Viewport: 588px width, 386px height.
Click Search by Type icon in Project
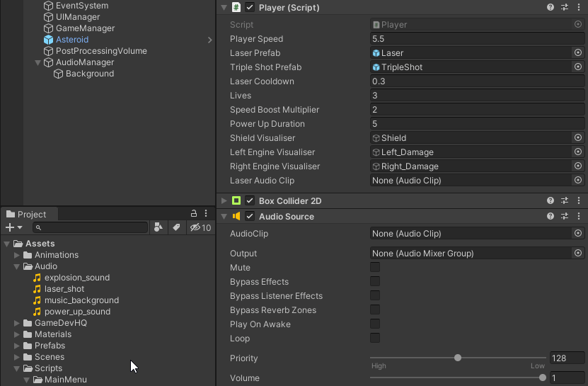coord(158,227)
